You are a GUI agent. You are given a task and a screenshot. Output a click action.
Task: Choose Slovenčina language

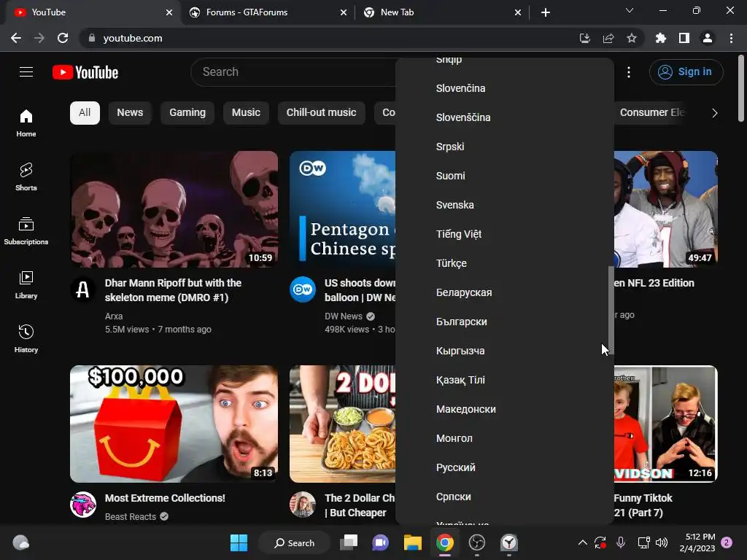click(505, 88)
